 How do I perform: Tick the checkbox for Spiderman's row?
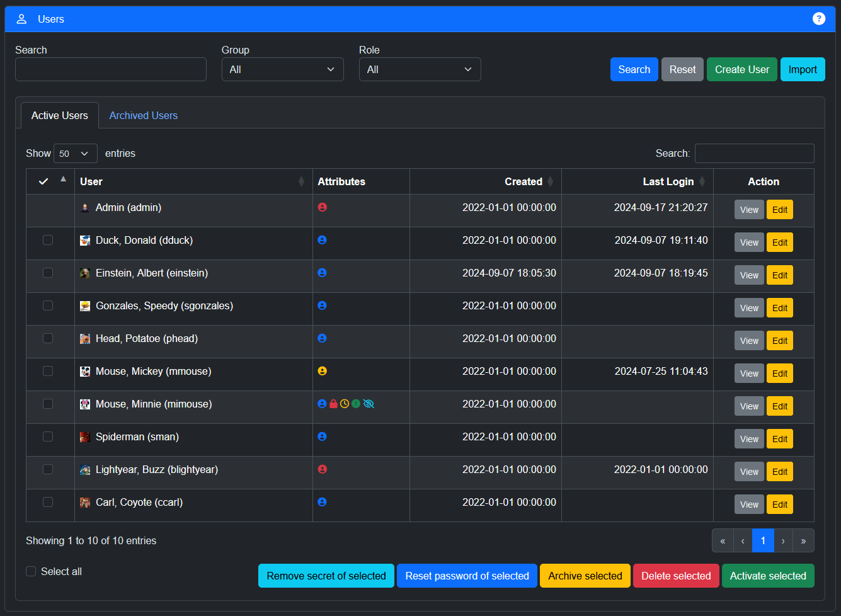48,436
